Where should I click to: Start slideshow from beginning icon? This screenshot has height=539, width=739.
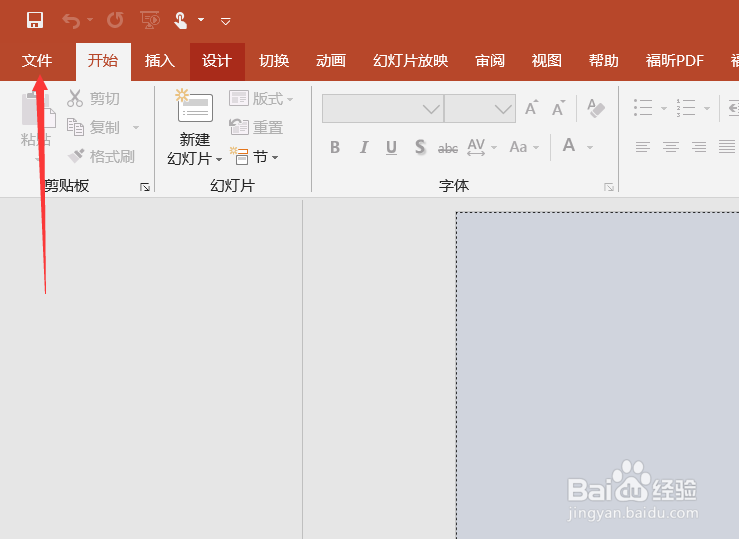tap(150, 20)
